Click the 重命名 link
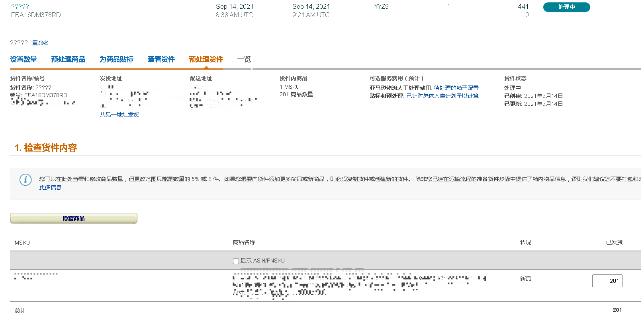 (x=40, y=43)
